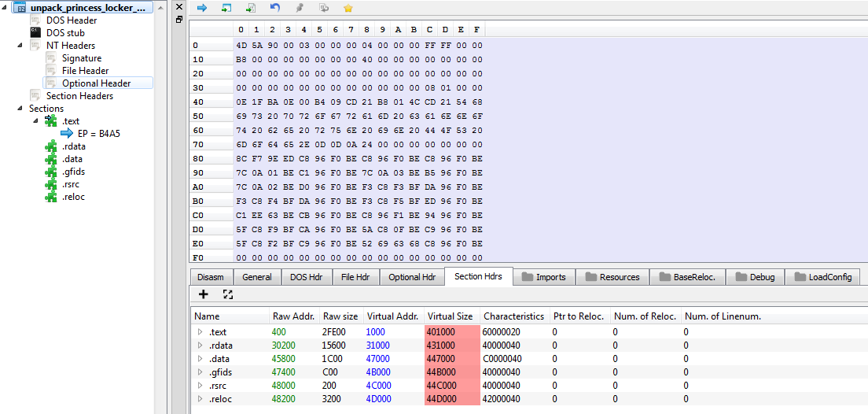Open the File Hdr tab
This screenshot has width=868, height=414.
point(355,277)
